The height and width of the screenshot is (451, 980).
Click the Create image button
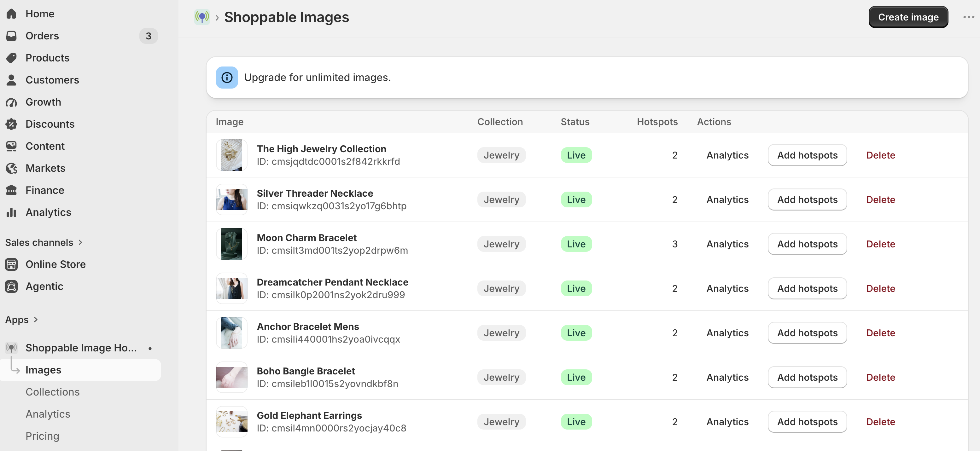908,17
